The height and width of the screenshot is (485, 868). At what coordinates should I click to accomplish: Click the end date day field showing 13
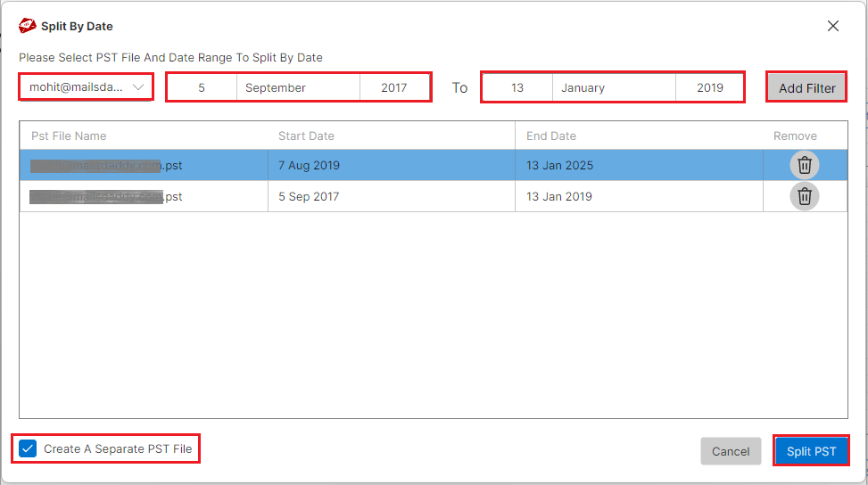pos(517,87)
